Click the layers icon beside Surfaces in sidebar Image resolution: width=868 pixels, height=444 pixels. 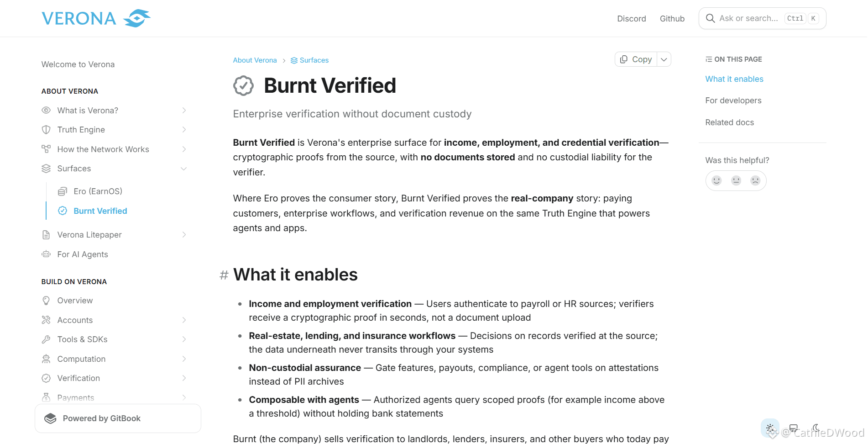pos(46,169)
